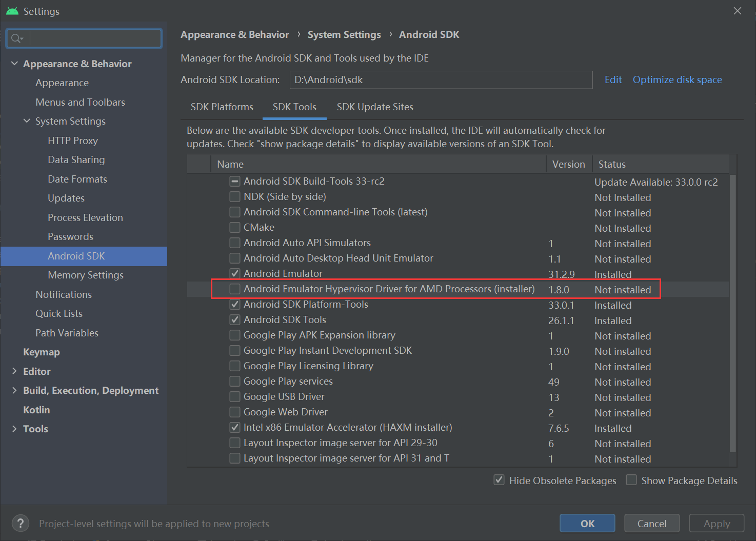Viewport: 756px width, 541px height.
Task: Check Google Web Driver checkbox
Action: [x=235, y=412]
